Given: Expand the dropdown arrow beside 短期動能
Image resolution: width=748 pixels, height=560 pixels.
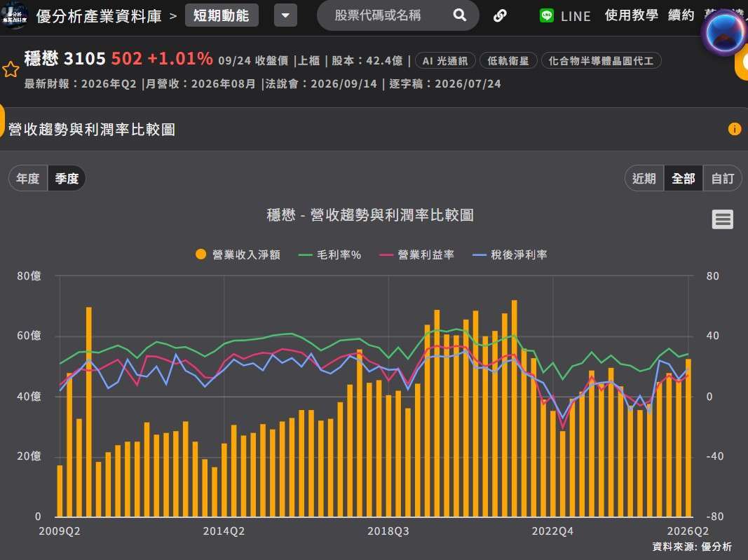Looking at the screenshot, I should [285, 15].
